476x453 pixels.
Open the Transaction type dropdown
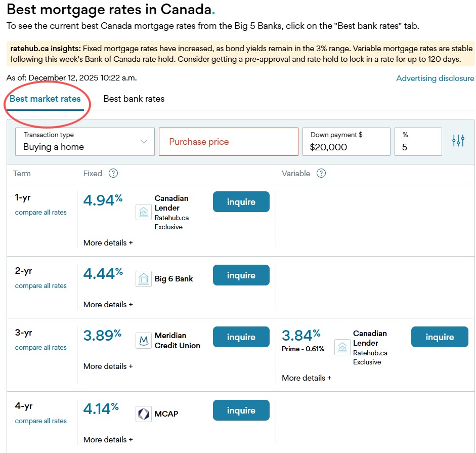coord(85,142)
